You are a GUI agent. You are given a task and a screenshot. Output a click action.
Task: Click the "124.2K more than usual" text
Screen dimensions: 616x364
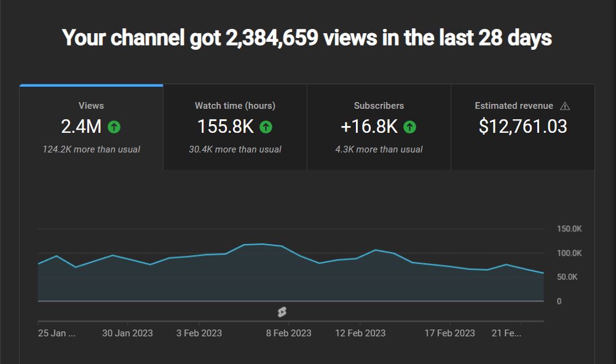[91, 149]
